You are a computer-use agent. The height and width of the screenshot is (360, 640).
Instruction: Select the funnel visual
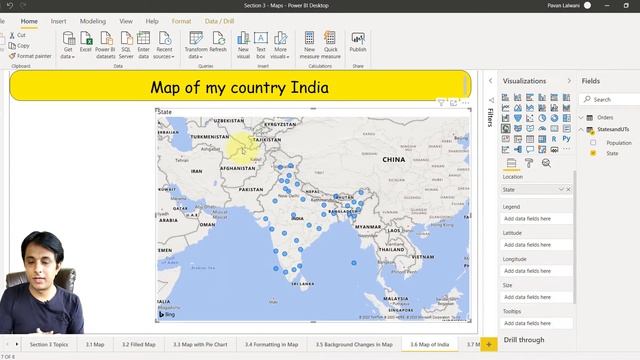[518, 118]
